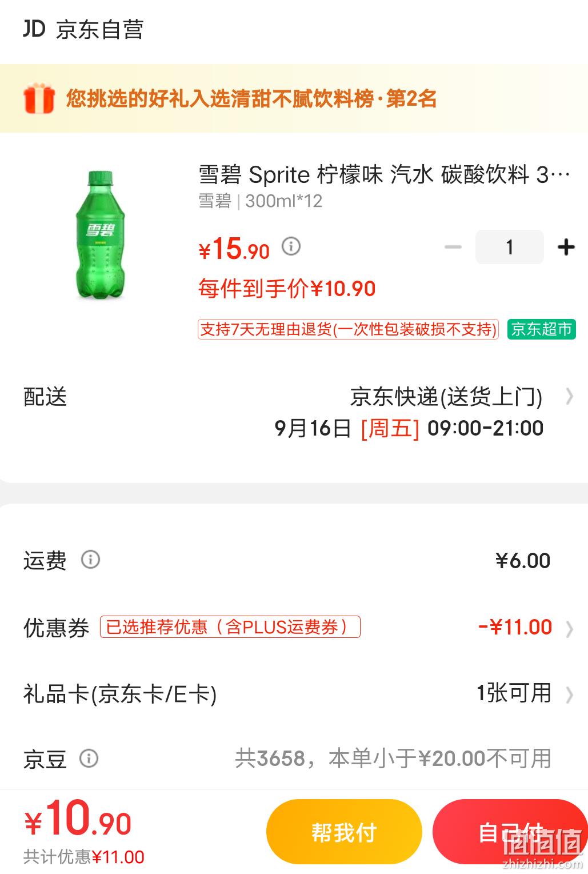Open the 清甜不腻饮料榜 ranking banner
588x874 pixels.
click(294, 98)
